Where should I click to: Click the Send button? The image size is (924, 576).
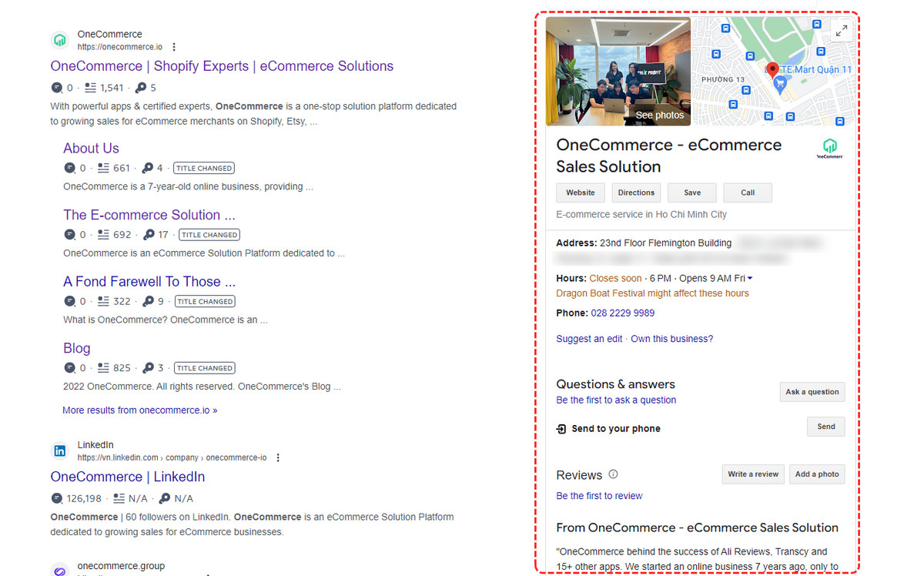(x=826, y=427)
